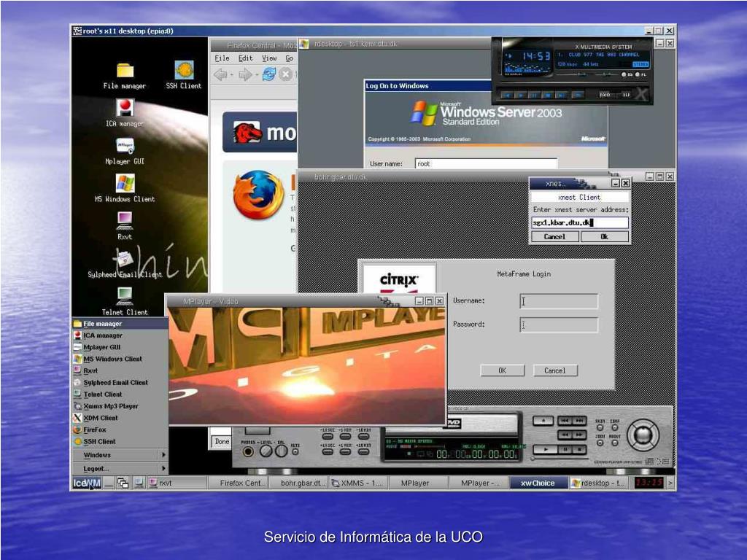
Task: Open the Edit menu in Firefox
Action: click(245, 58)
